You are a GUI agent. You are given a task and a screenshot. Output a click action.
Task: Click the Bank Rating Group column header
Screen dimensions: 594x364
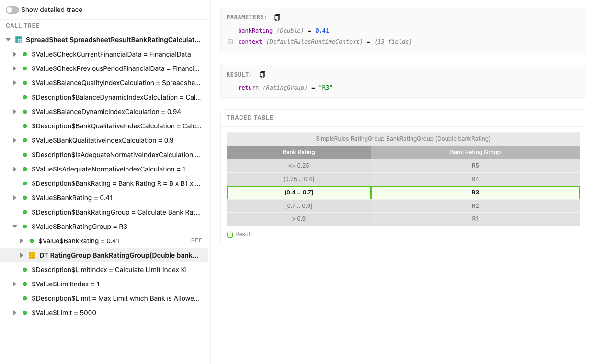475,152
